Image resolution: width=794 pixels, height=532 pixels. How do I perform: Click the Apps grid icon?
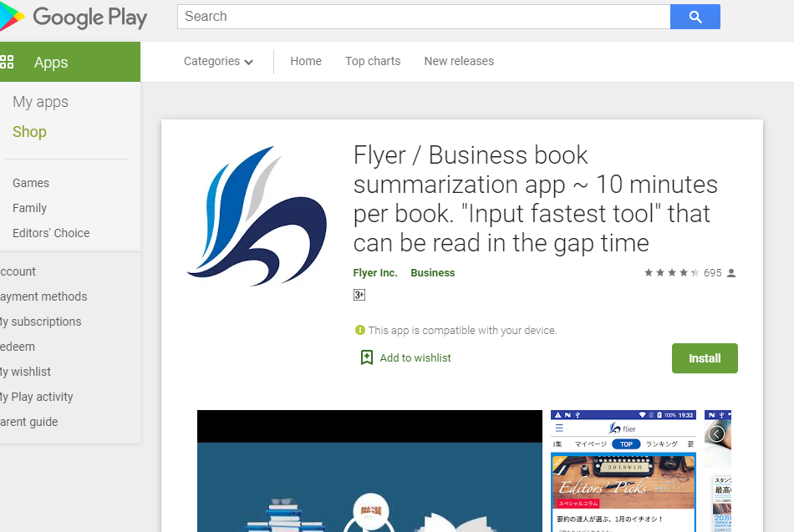8,62
